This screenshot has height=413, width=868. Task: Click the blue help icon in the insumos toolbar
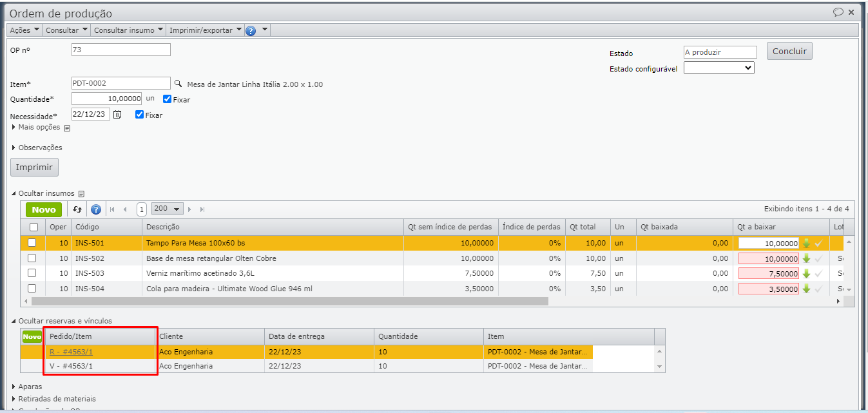pyautogui.click(x=96, y=209)
